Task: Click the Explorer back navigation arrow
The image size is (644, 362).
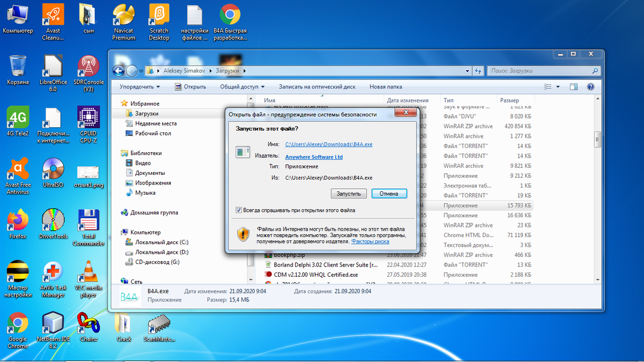Action: 119,70
